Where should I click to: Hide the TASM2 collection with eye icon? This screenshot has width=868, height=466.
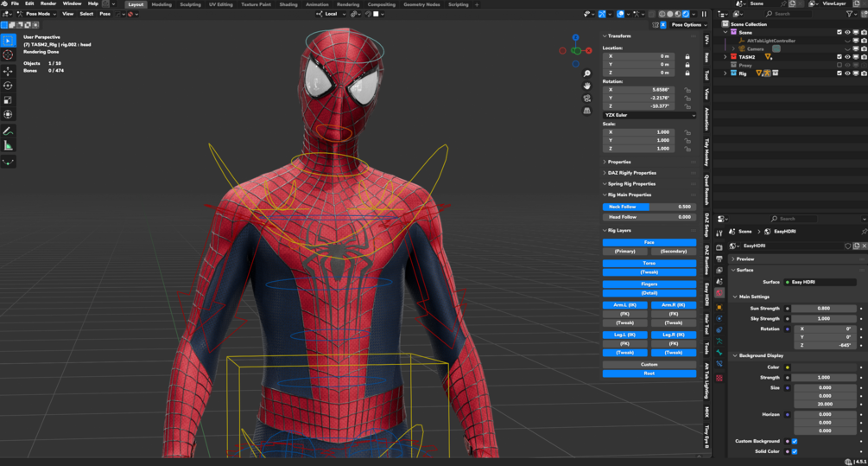click(847, 57)
